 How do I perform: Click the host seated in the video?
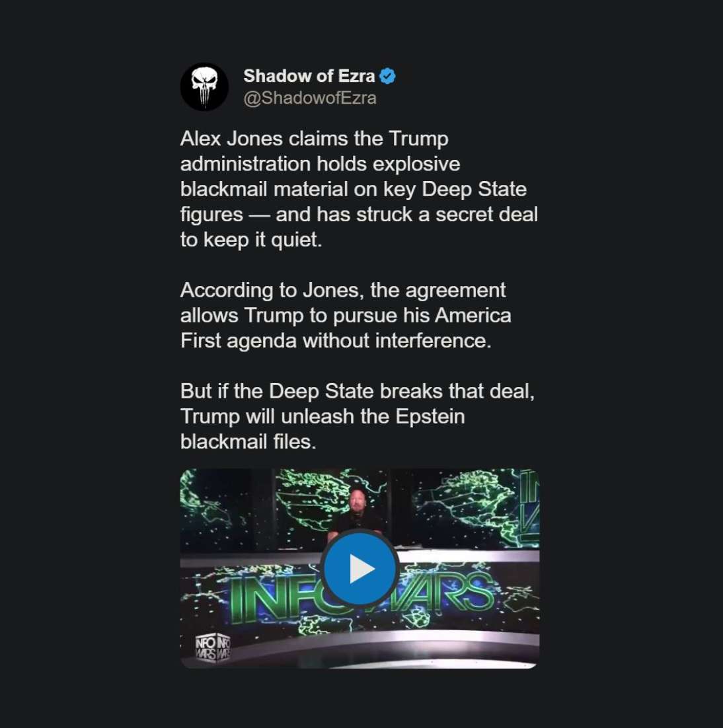coord(357,514)
